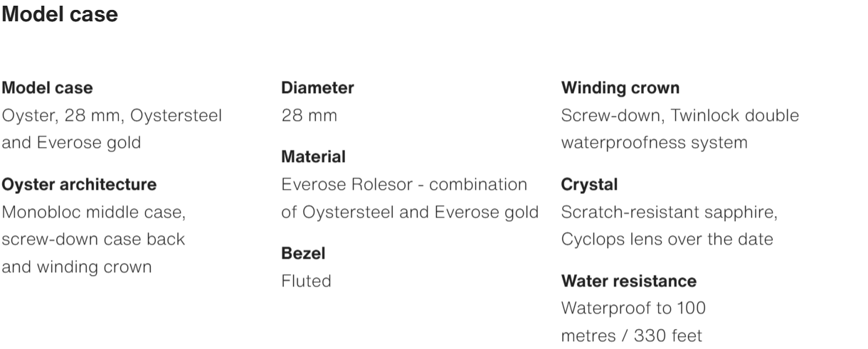Select the 'Water resistance' heading
This screenshot has width=868, height=349.
(628, 281)
